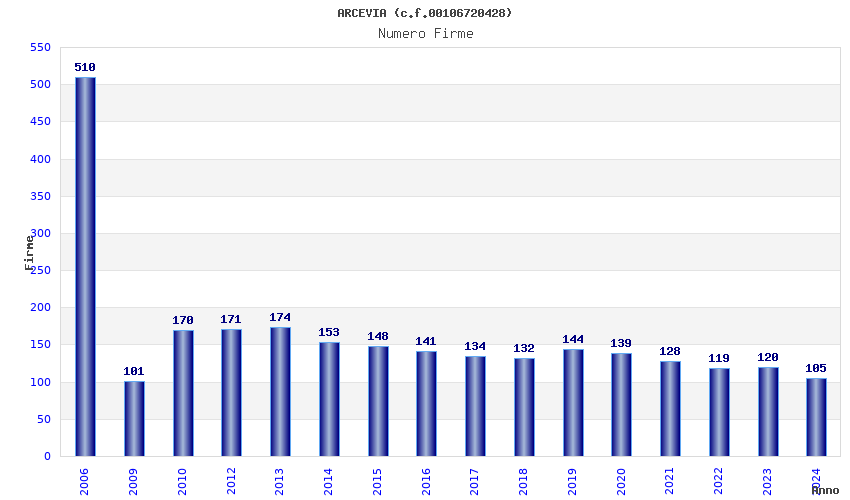Image resolution: width=850 pixels, height=500 pixels.
Task: Click the x-axis year label 2015
Action: click(377, 482)
